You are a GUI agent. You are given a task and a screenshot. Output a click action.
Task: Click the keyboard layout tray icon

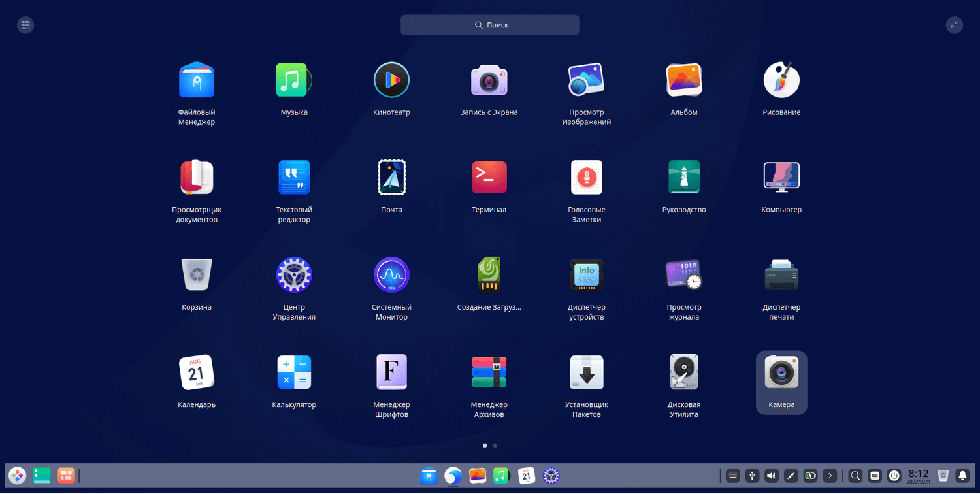(x=733, y=476)
